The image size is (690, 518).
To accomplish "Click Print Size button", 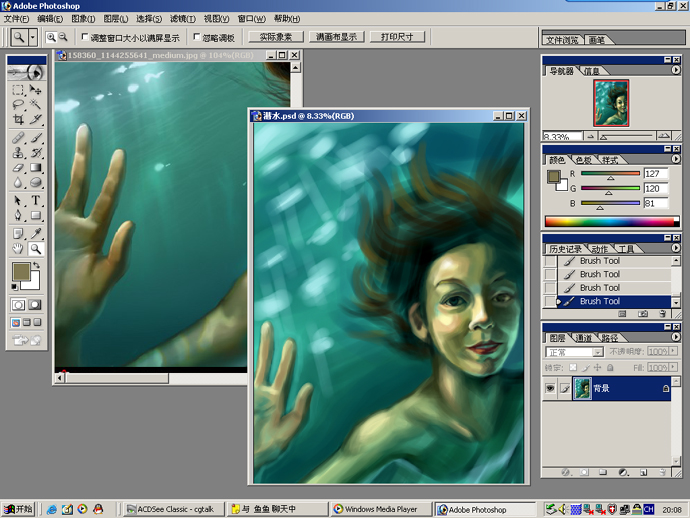I will [x=397, y=37].
